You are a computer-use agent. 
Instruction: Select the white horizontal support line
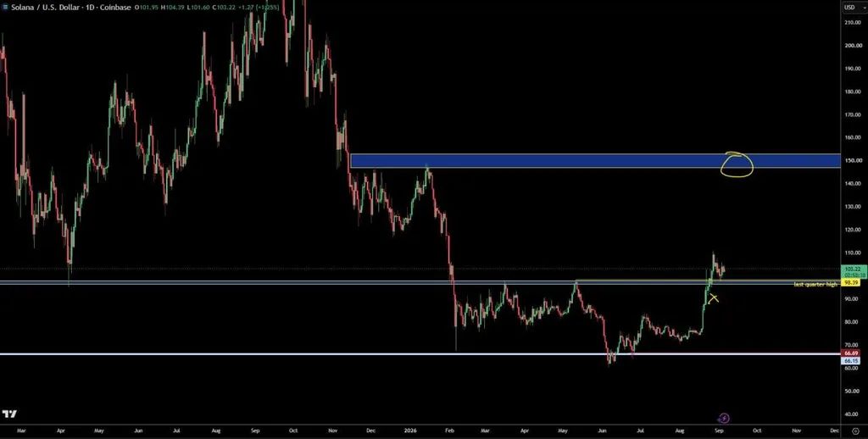click(420, 353)
